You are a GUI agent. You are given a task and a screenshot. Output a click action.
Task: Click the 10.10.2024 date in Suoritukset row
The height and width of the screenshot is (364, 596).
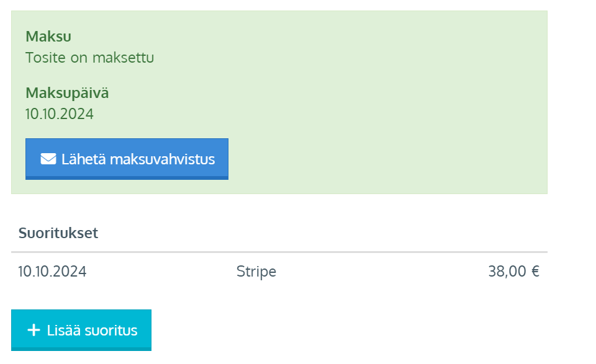(x=52, y=272)
